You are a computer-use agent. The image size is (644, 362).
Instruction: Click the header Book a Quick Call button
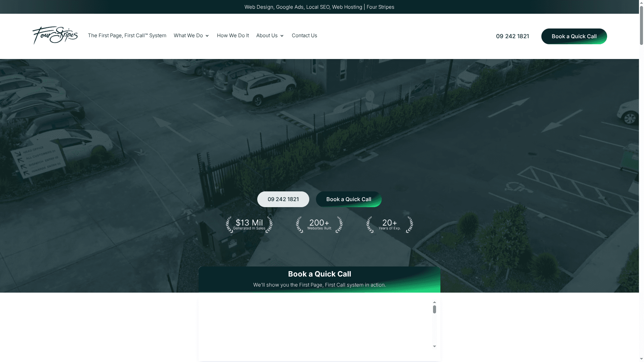tap(574, 36)
